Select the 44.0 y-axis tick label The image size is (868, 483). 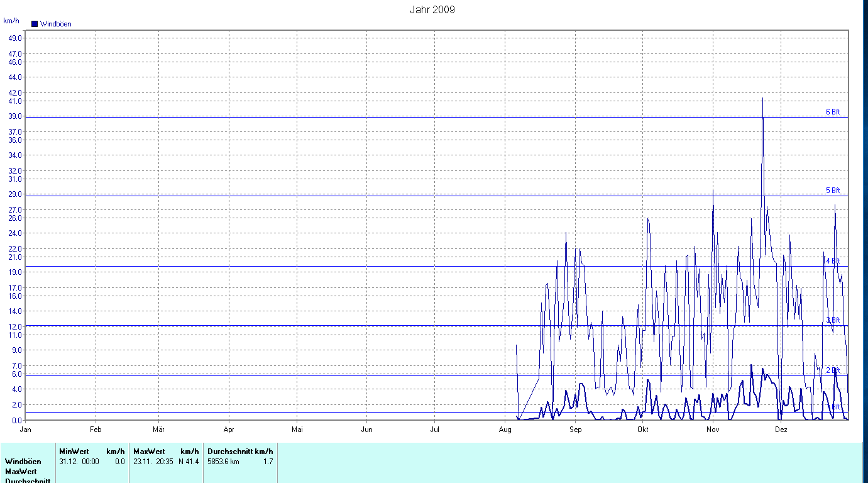(16, 77)
